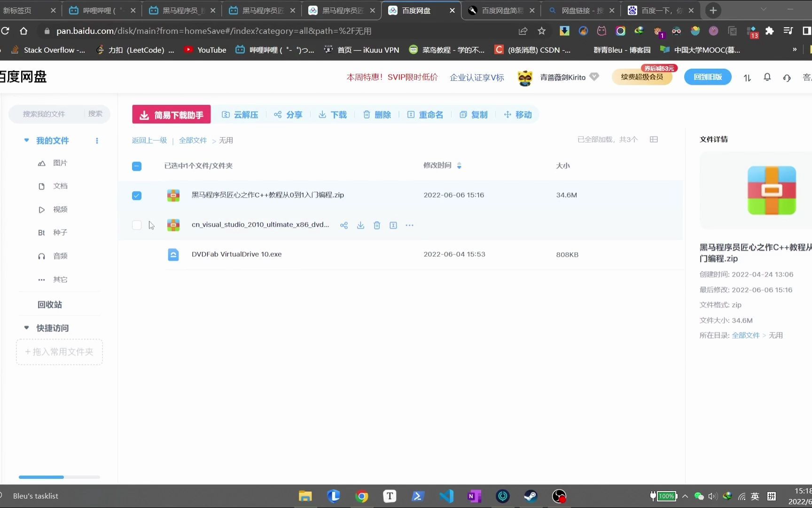Image resolution: width=812 pixels, height=508 pixels.
Task: Switch to 网盘链接 browser tab
Action: (581, 10)
